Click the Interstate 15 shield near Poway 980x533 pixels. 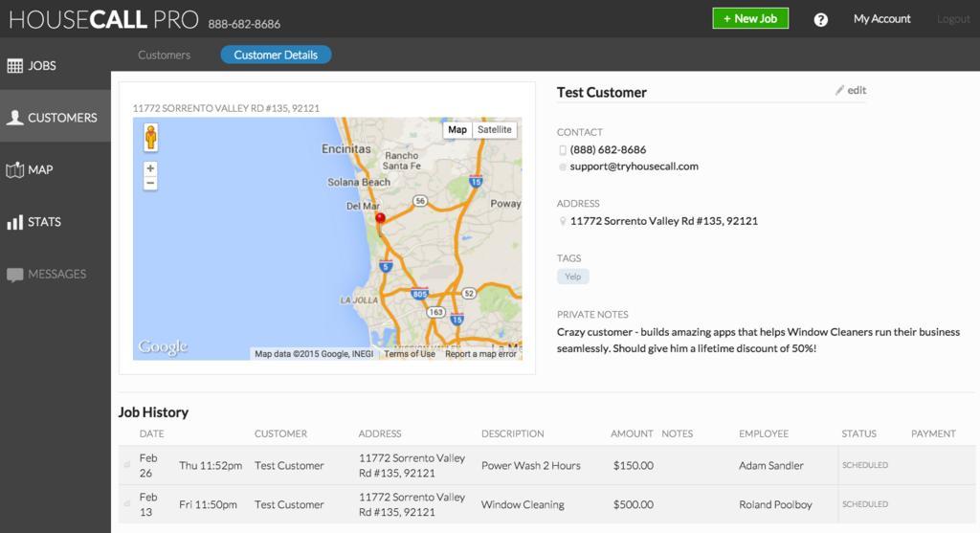476,181
